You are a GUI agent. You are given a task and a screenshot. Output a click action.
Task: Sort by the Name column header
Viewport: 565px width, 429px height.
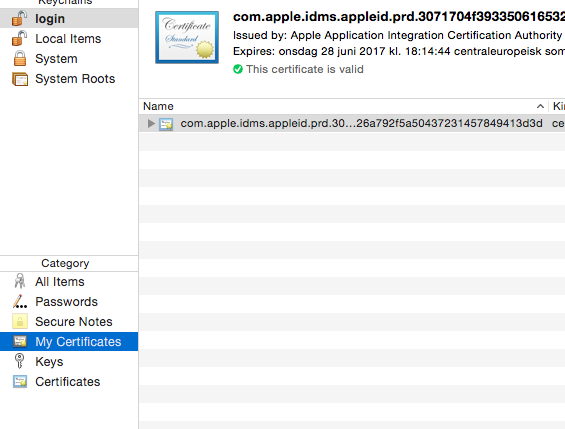point(343,106)
